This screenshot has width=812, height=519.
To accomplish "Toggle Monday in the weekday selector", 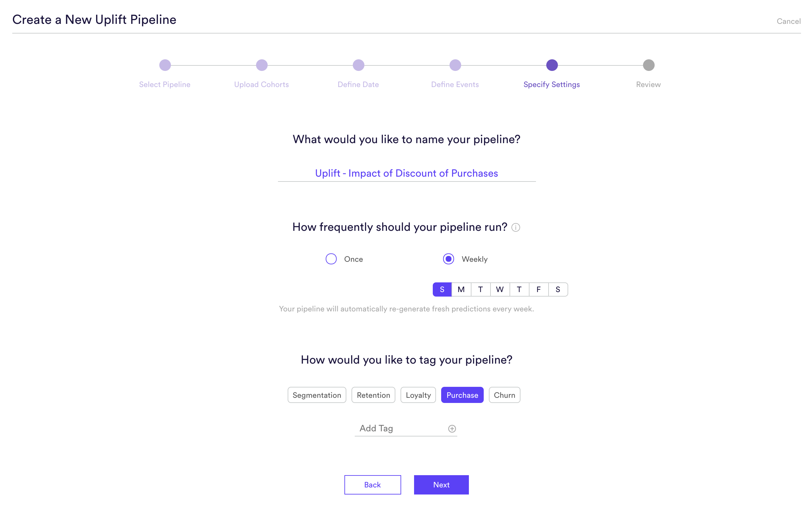I will [461, 289].
